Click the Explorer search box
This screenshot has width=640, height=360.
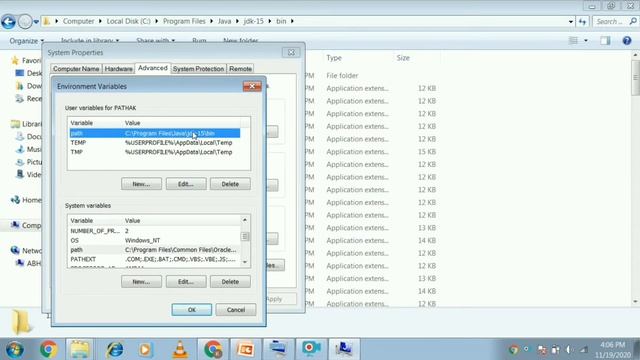(616, 21)
